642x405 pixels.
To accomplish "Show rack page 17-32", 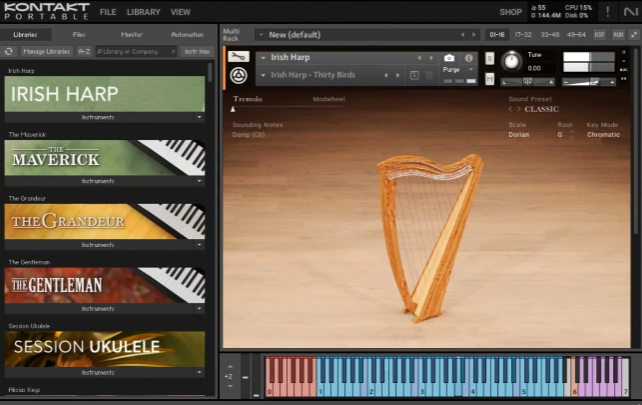I will (523, 35).
